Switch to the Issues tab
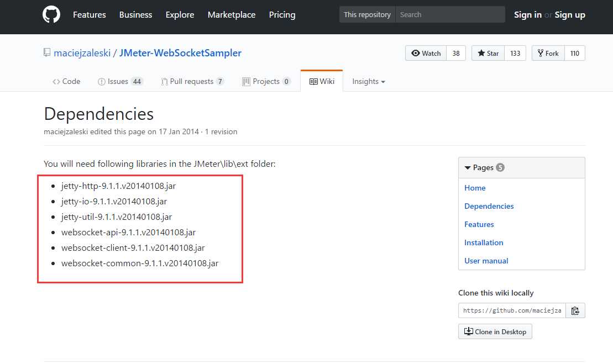Screen dimensions: 613x364 click(x=120, y=81)
